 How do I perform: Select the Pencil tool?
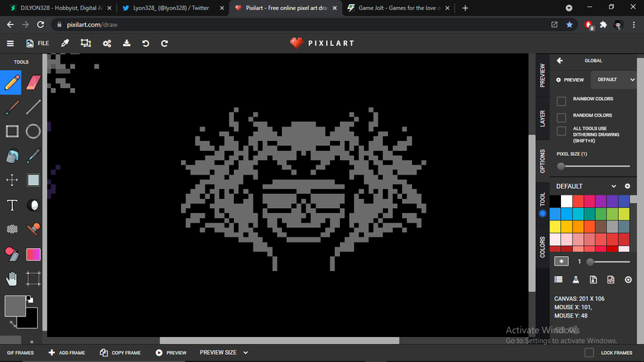tap(11, 82)
